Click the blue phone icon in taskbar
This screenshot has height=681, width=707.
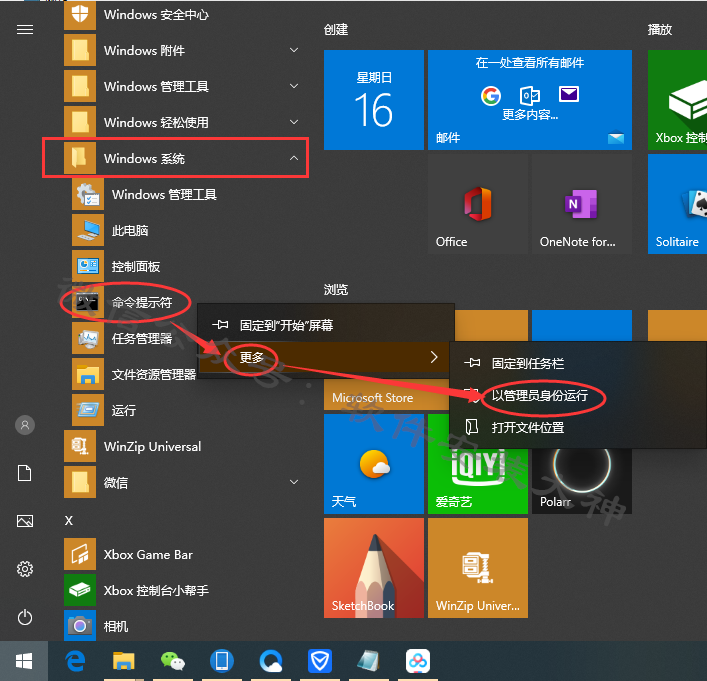(222, 661)
